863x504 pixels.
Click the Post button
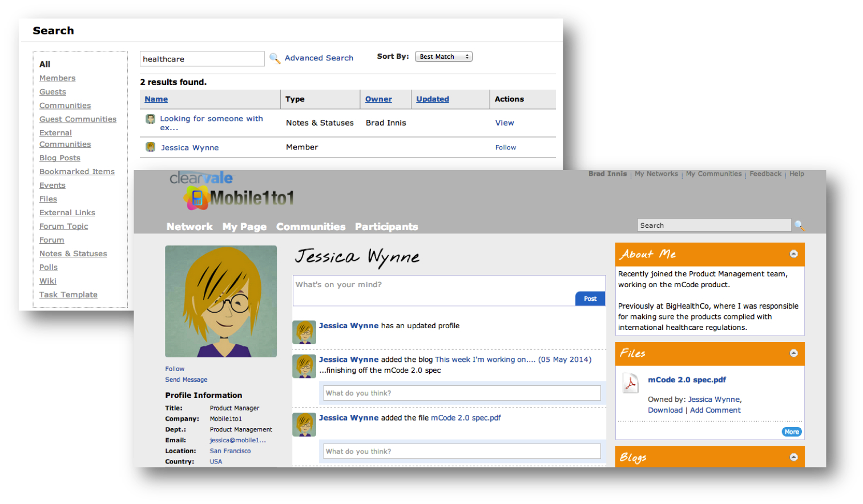coord(590,299)
